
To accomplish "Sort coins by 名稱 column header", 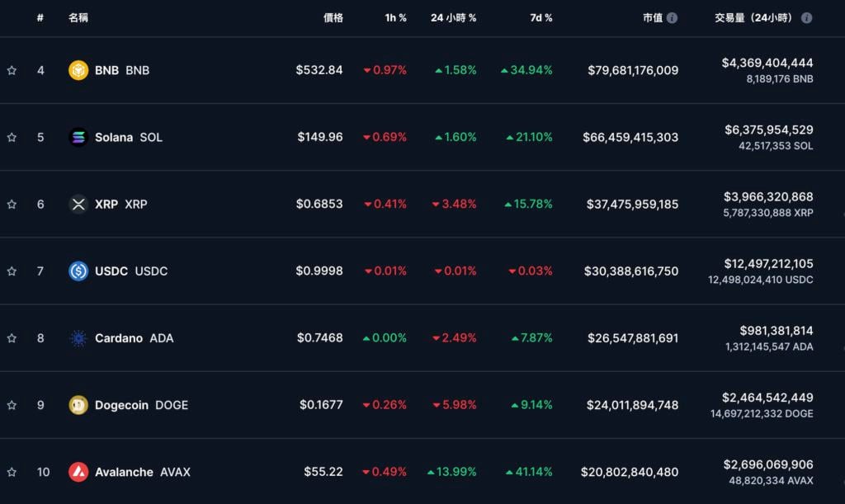I will 78,17.
